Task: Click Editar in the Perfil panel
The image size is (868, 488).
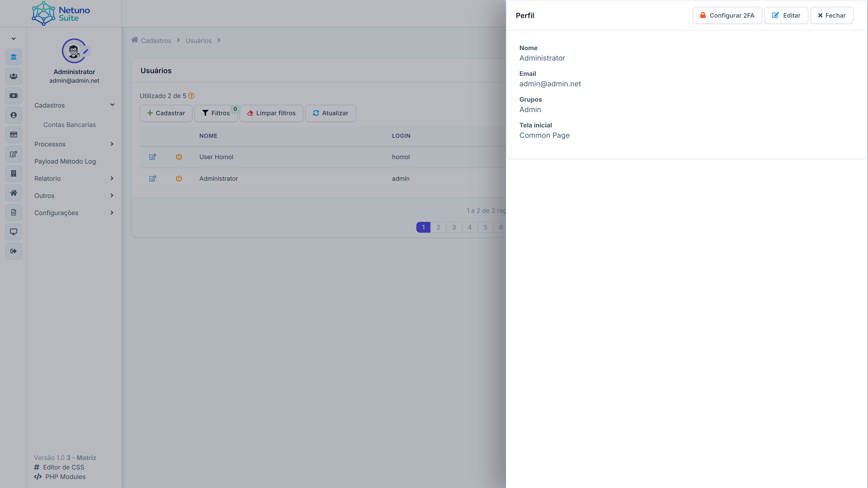Action: 786,16
